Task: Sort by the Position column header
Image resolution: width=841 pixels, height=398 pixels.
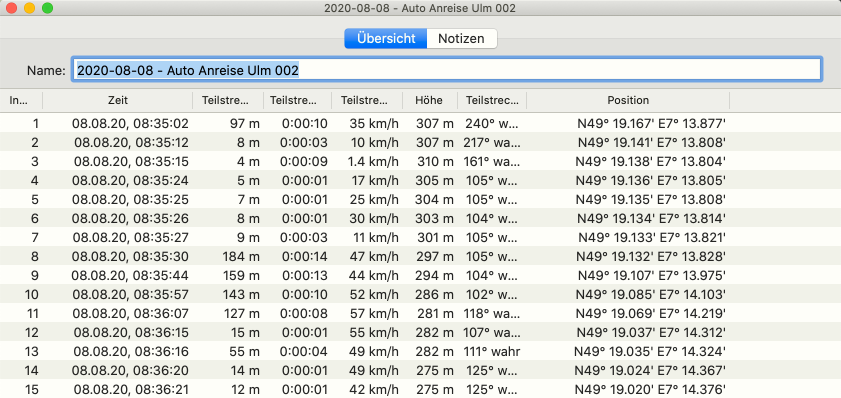Action: [x=628, y=100]
